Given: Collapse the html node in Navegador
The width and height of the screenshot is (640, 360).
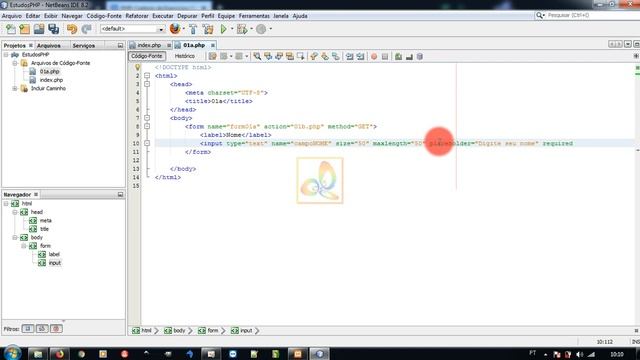Looking at the screenshot, I should (x=6, y=204).
